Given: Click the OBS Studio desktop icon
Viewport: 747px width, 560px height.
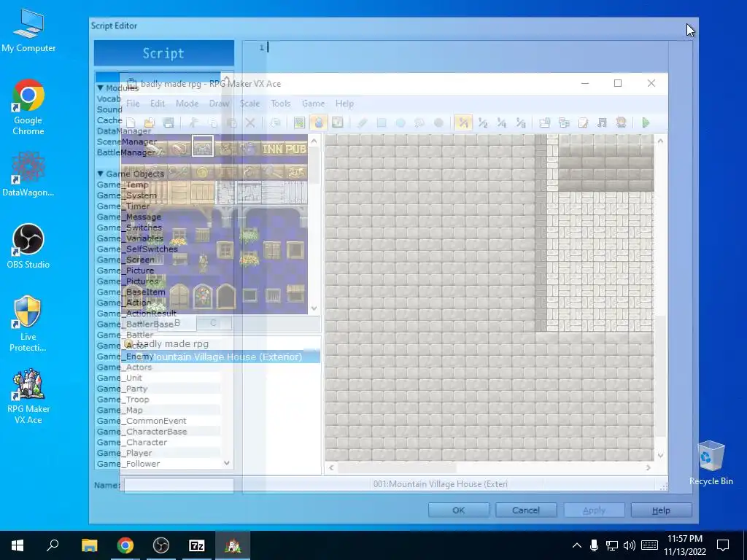Looking at the screenshot, I should coord(28,246).
